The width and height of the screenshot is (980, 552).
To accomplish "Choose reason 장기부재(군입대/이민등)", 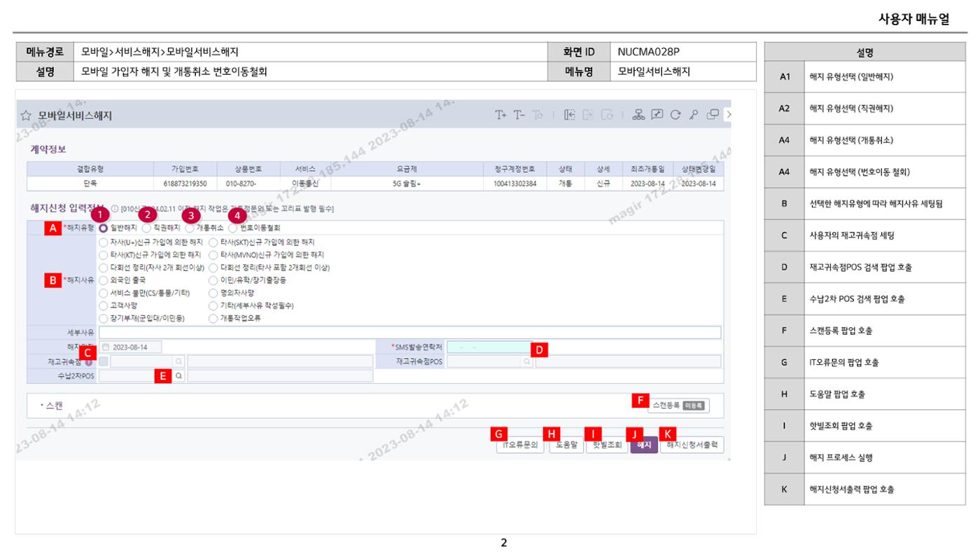I will point(104,318).
